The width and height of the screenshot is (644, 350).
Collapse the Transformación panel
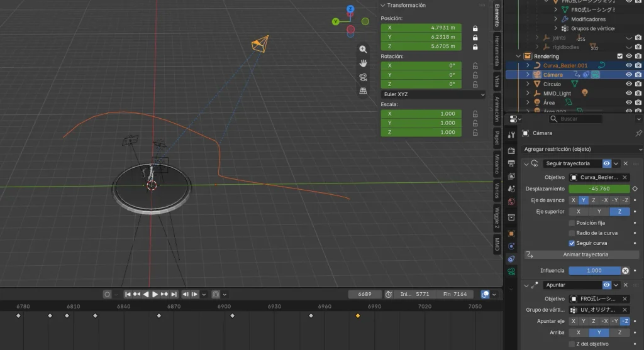[x=383, y=5]
